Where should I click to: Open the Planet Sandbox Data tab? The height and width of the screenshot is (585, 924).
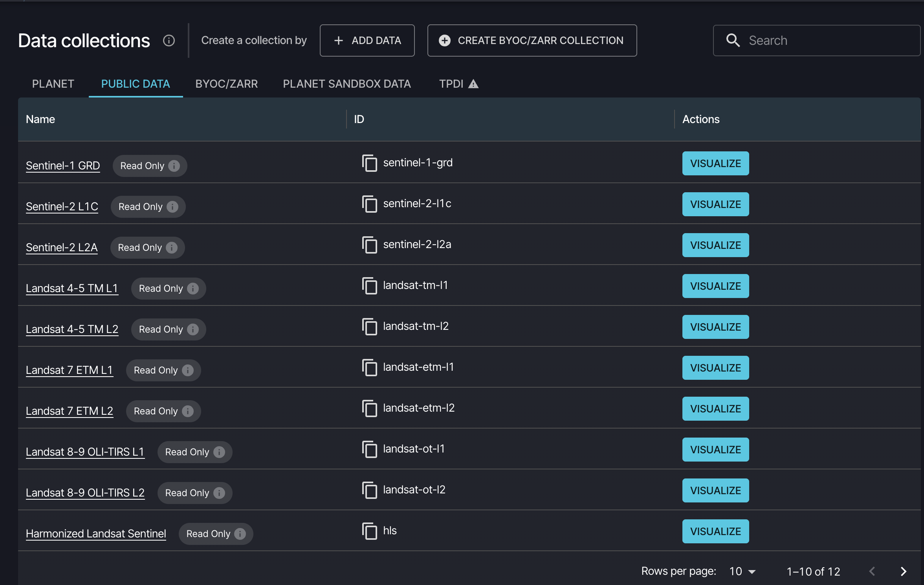tap(346, 84)
